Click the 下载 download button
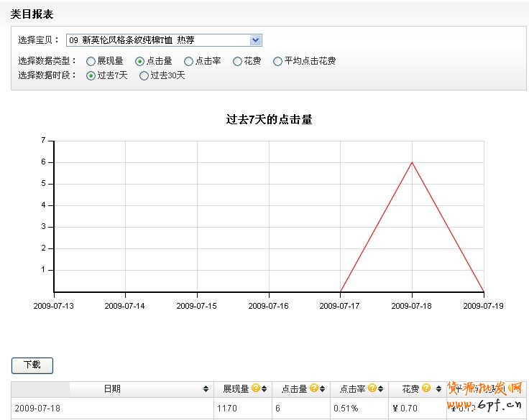 pyautogui.click(x=32, y=365)
